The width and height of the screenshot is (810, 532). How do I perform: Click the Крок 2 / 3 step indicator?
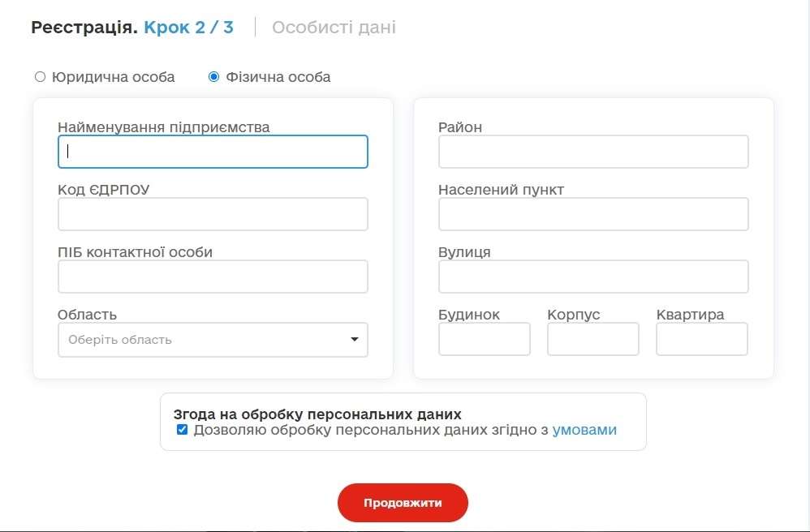pos(188,27)
